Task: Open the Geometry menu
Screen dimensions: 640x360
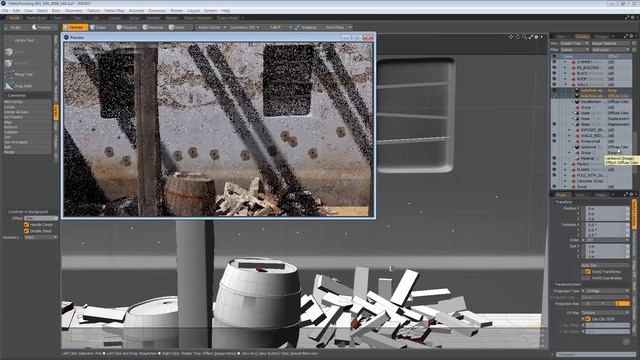Action: (74, 11)
